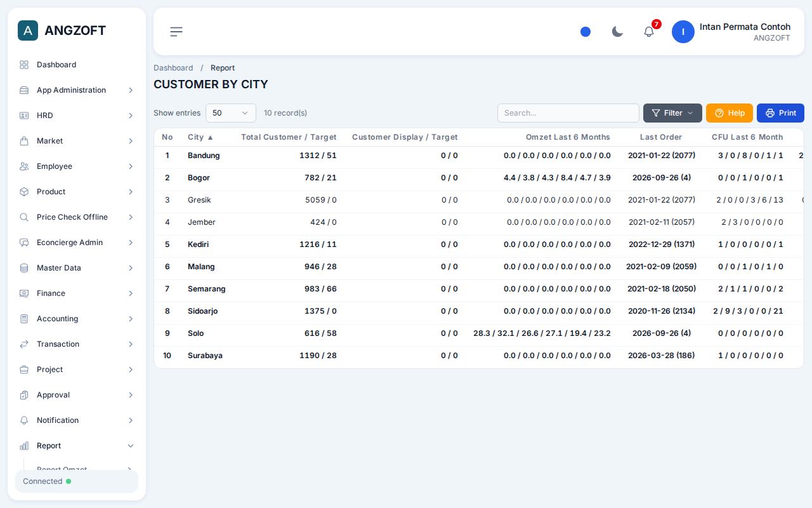Click the Approval clipboard icon

[24, 395]
